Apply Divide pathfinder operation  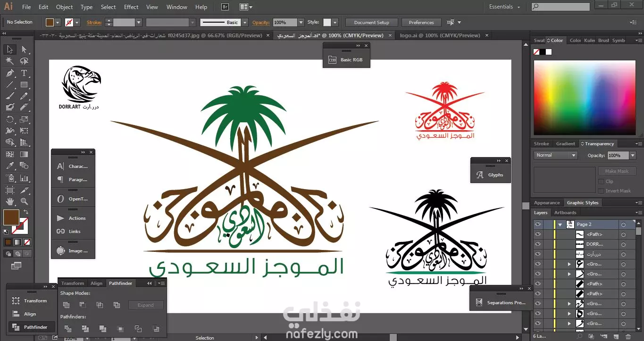coord(67,329)
